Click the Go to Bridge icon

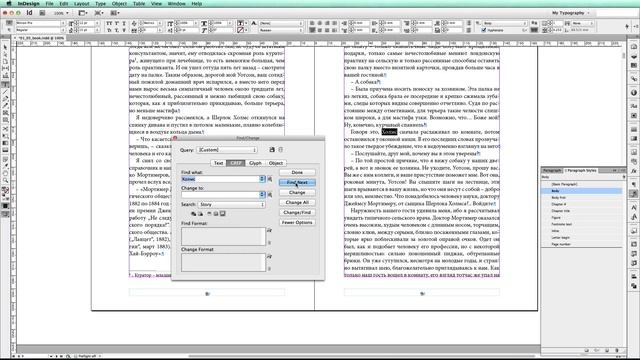click(42, 13)
